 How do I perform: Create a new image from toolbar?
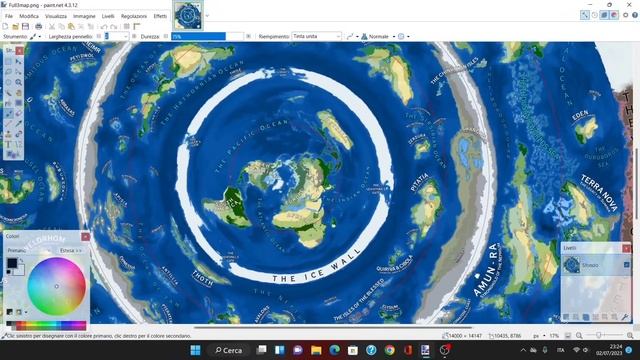[x=5, y=27]
